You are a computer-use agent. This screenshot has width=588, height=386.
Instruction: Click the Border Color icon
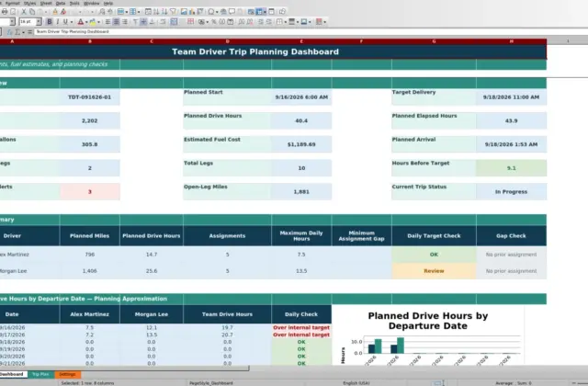tap(304, 22)
